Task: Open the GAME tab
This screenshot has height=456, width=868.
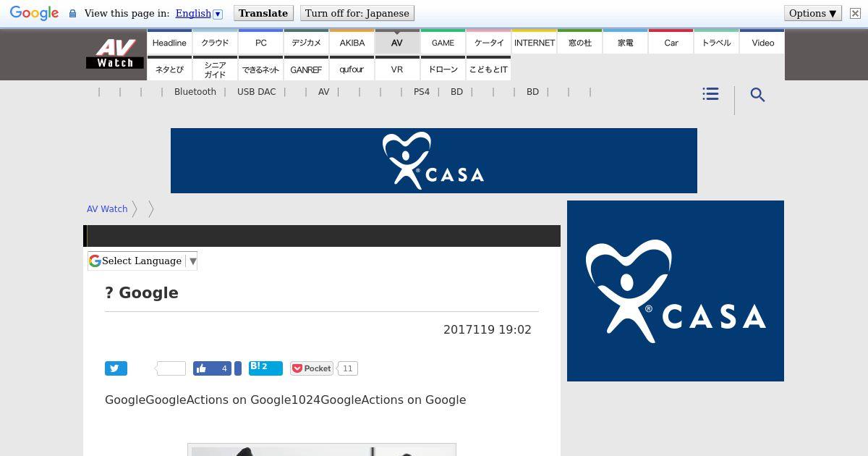Action: [x=443, y=42]
